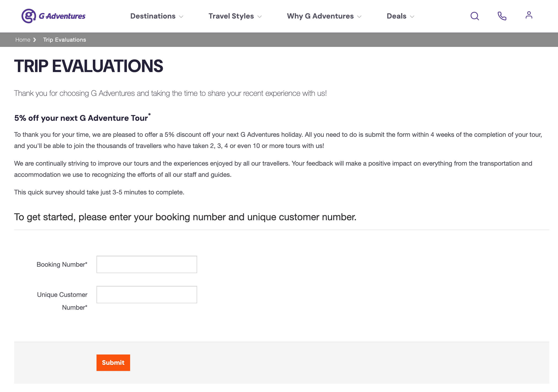
Task: Select the Travel Styles chevron arrow
Action: (260, 17)
